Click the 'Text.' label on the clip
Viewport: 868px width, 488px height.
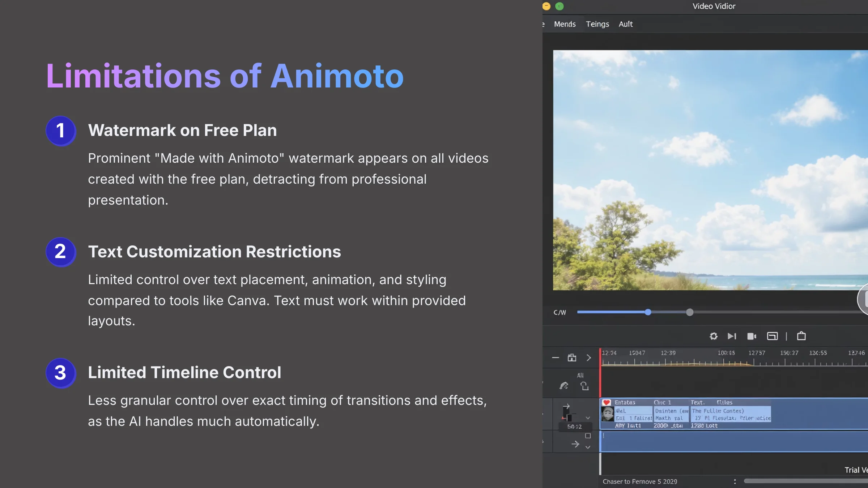coord(697,402)
